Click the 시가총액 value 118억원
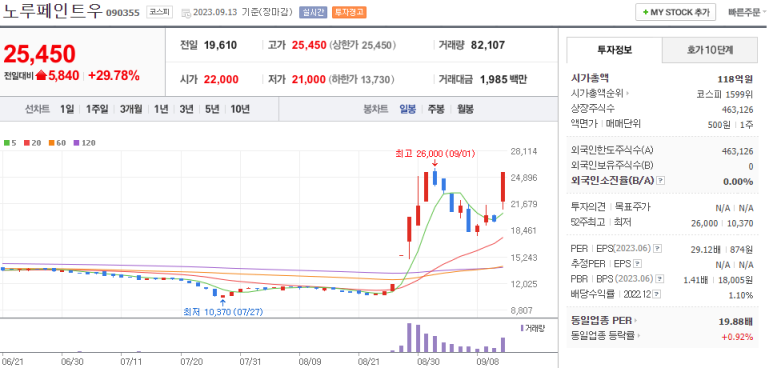Viewport: 773px width, 368px height. (736, 78)
